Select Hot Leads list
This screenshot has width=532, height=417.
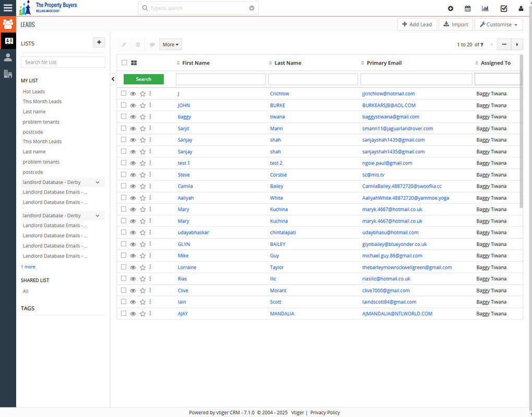click(34, 92)
